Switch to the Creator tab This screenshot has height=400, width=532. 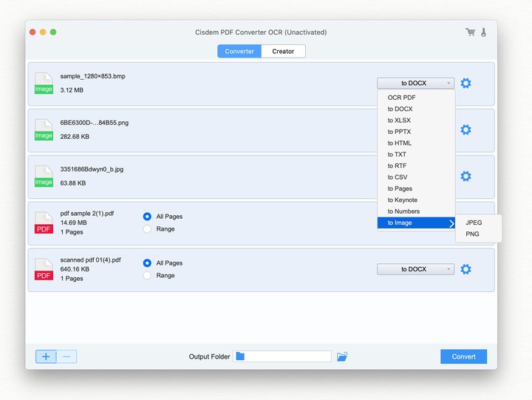(x=283, y=51)
